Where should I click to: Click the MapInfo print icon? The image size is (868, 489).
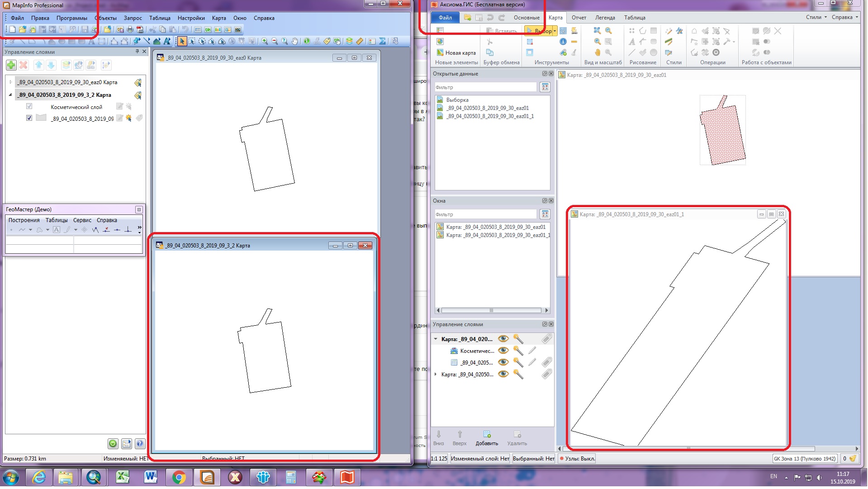click(x=130, y=29)
